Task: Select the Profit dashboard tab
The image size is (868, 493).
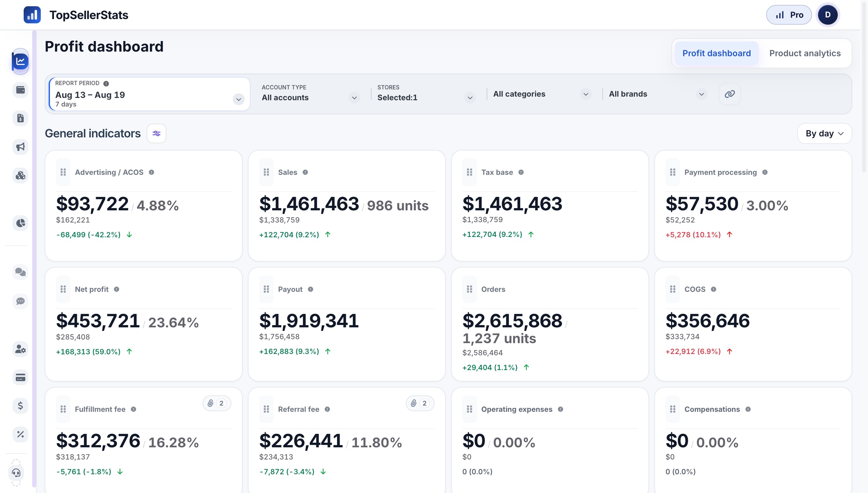Action: [x=716, y=53]
